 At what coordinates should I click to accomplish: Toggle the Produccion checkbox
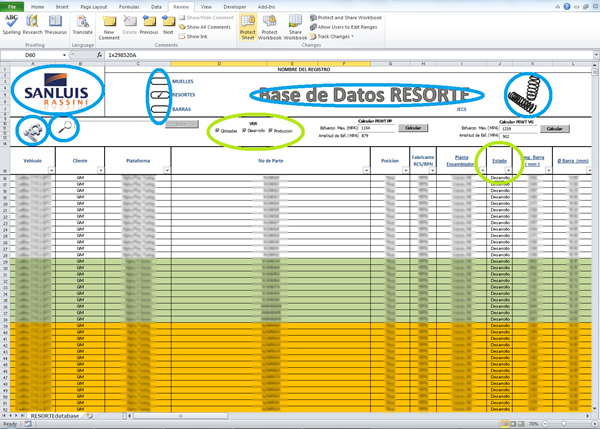pos(271,130)
